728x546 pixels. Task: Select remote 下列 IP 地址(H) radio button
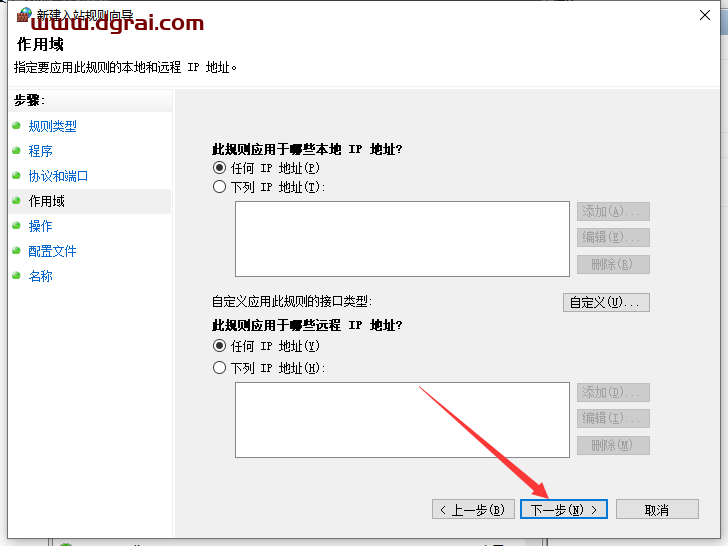tap(219, 368)
